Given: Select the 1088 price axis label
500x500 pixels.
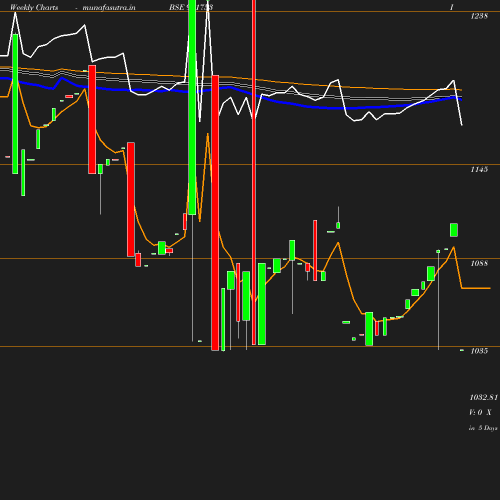Looking at the screenshot, I should tap(479, 263).
